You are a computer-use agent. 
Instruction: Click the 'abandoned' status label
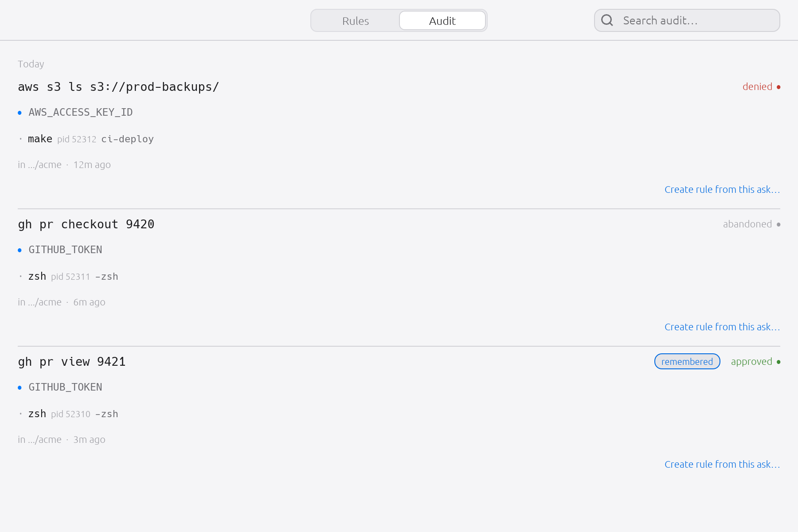coord(747,224)
